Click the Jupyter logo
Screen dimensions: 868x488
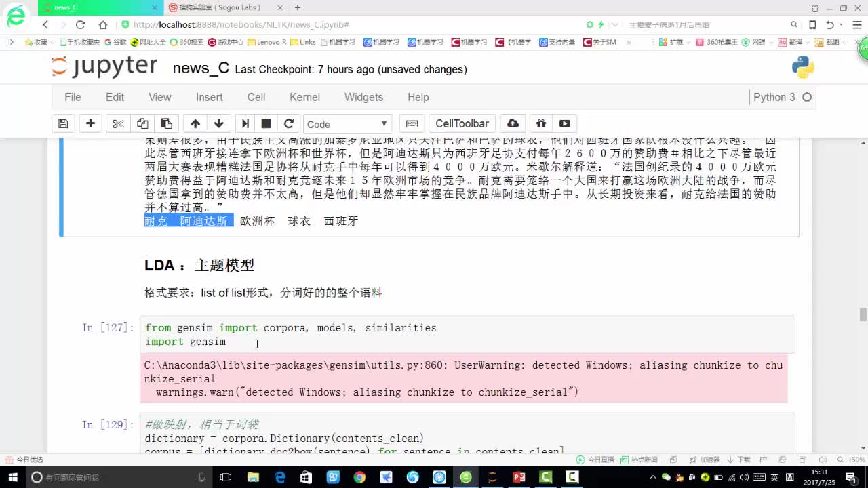105,67
